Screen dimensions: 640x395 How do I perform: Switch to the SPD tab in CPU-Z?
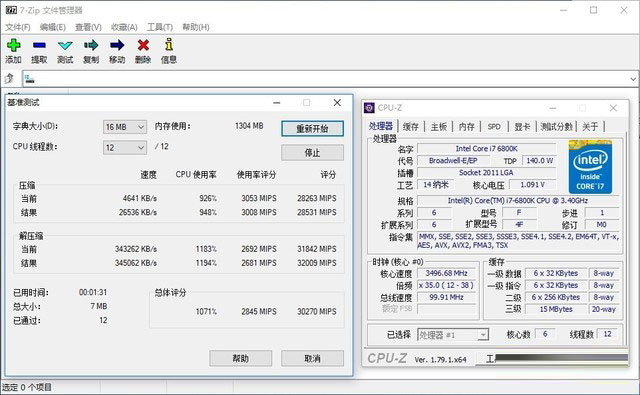tap(494, 126)
